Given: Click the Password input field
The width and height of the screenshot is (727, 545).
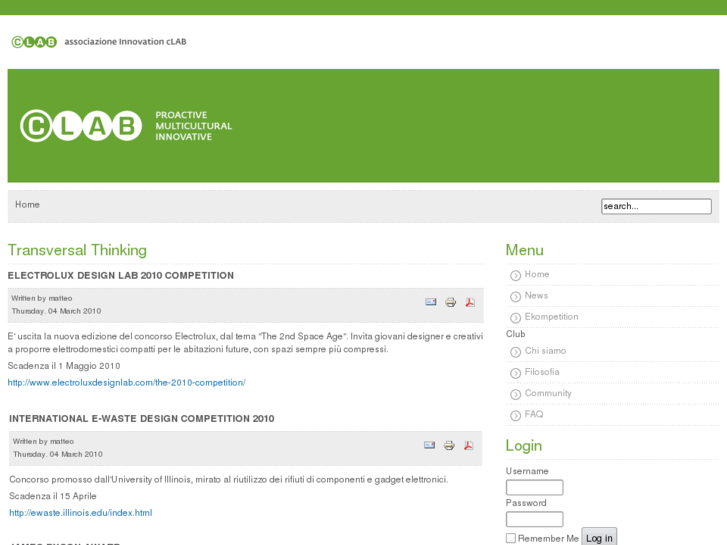Looking at the screenshot, I should point(535,519).
